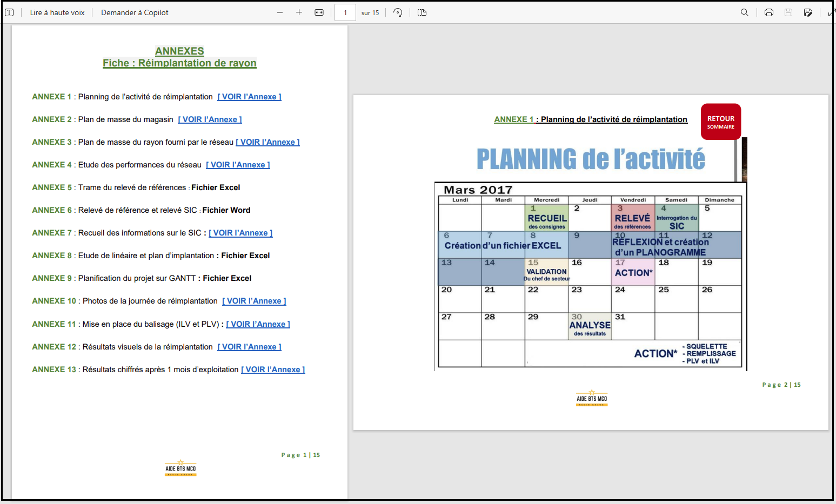
Task: Click RELEVÉ cell on March 3
Action: tap(632, 218)
